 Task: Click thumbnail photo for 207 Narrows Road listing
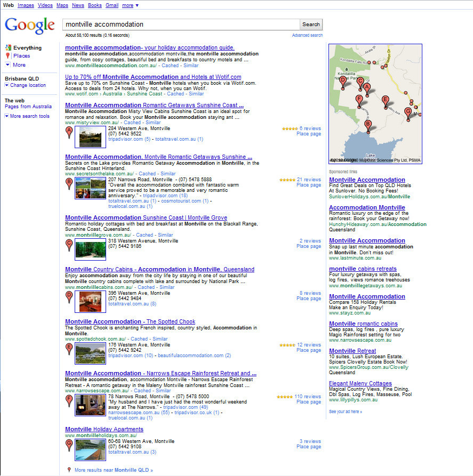click(x=90, y=189)
